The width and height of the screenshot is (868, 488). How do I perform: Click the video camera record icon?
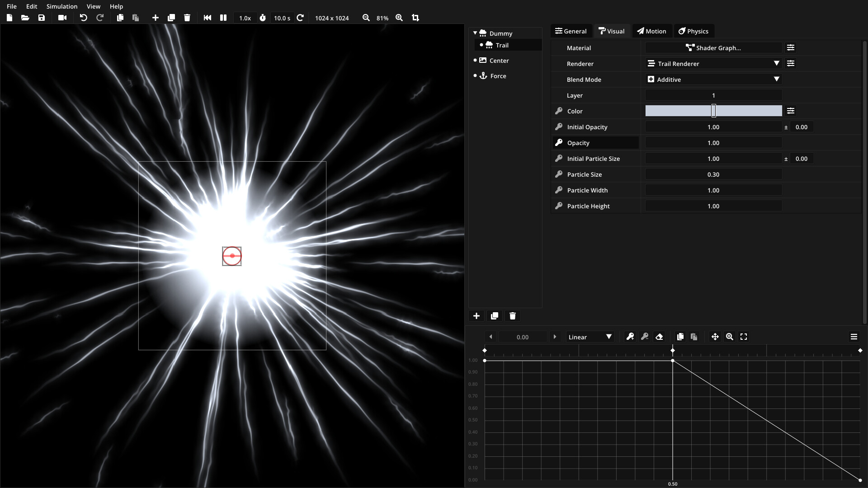62,18
